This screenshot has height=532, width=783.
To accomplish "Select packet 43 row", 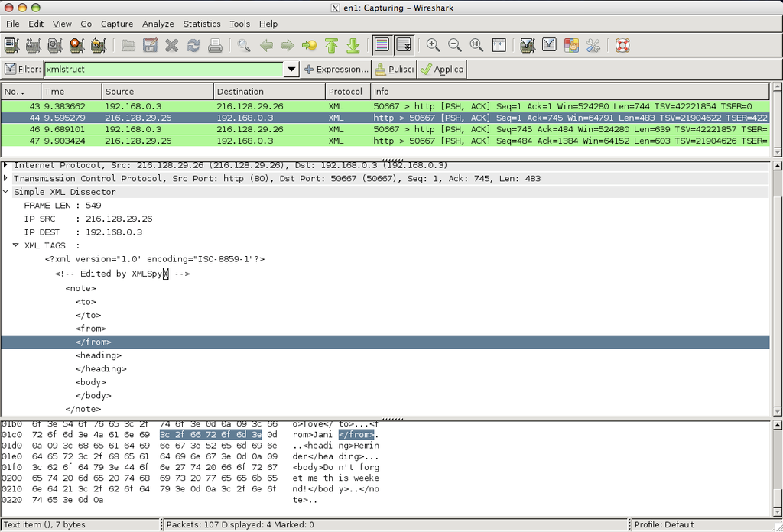I will coord(385,106).
